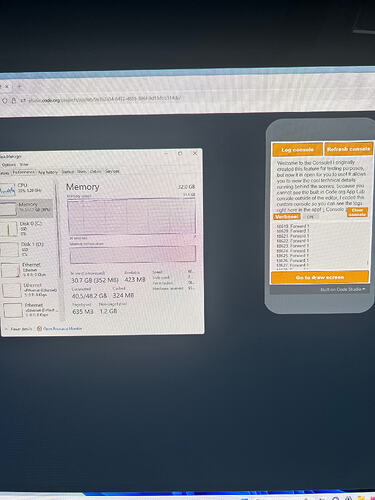
Task: Open the Options menu in Task Manager
Action: (8, 165)
